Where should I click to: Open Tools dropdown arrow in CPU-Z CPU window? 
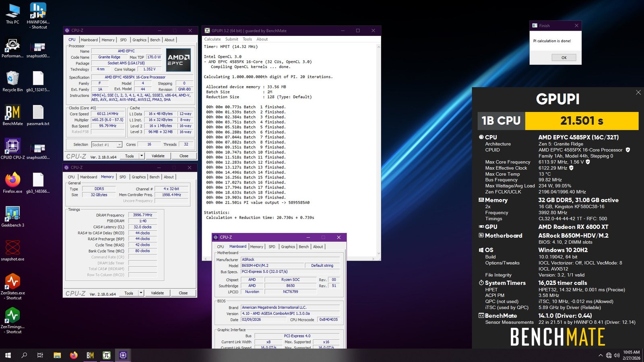point(141,156)
